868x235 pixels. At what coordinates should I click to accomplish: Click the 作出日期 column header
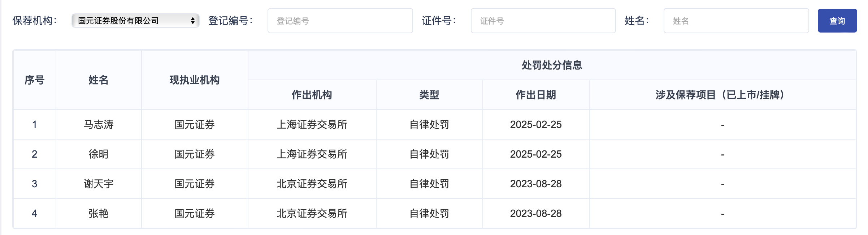pos(536,95)
